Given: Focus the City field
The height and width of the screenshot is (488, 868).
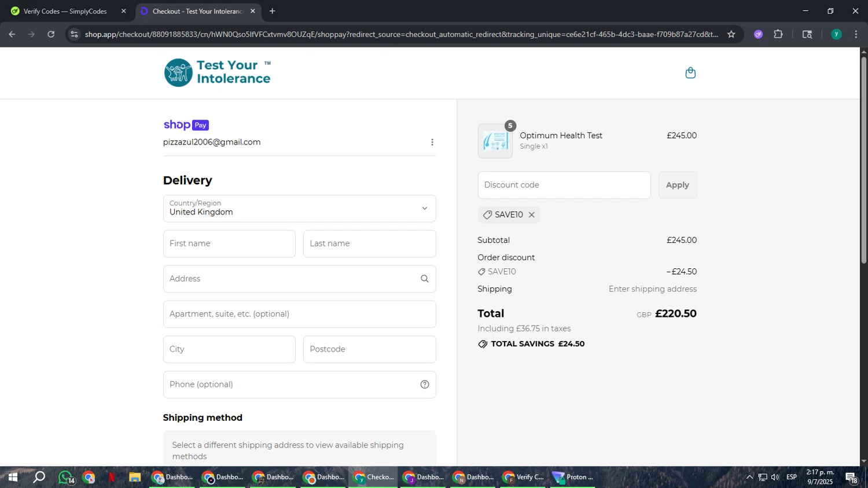Looking at the screenshot, I should [x=229, y=349].
